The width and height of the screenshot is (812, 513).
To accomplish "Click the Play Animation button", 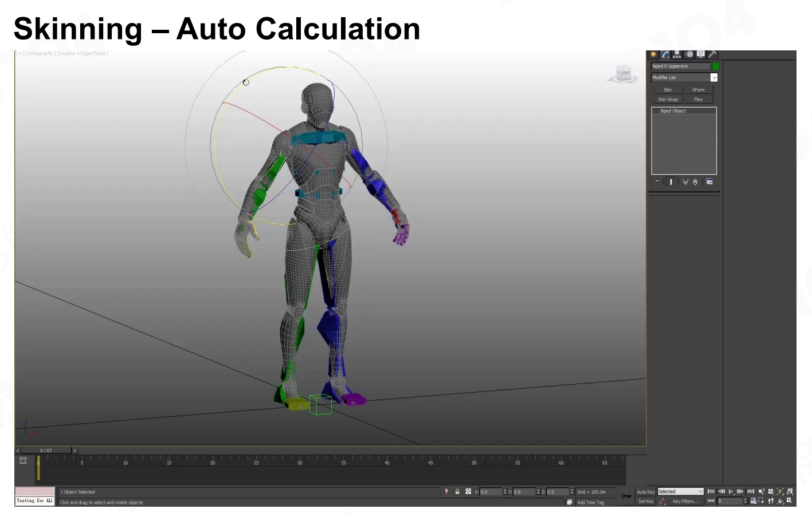I will (x=731, y=491).
